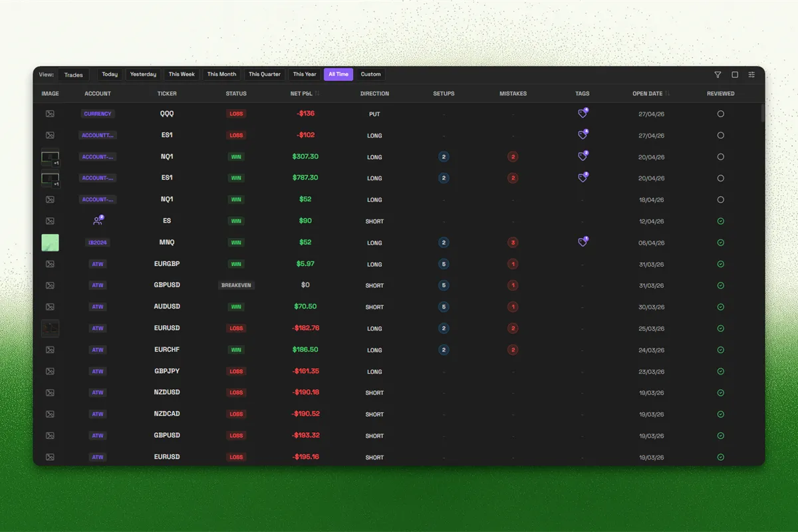Open the filter funnel icon

click(718, 75)
